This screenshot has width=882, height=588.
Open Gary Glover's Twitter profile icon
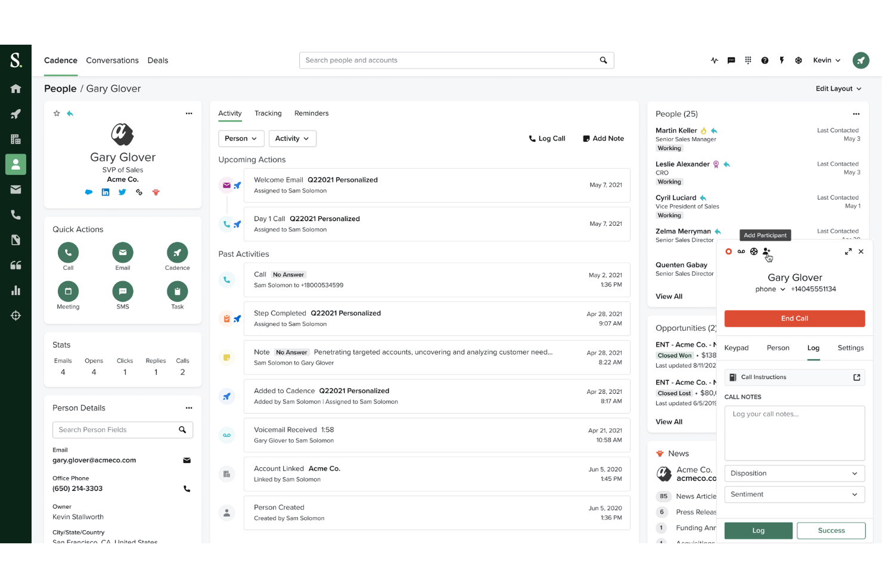(x=122, y=192)
